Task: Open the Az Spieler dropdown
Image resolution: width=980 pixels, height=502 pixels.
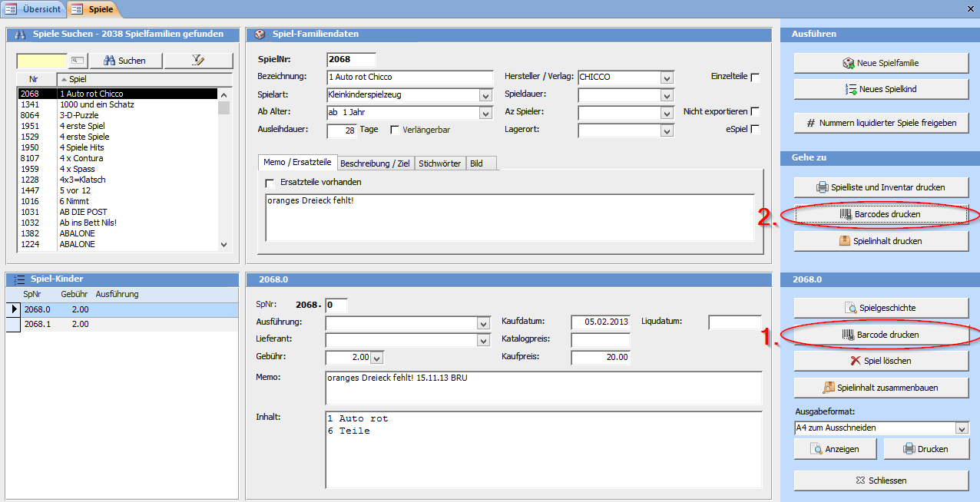Action: pos(667,113)
